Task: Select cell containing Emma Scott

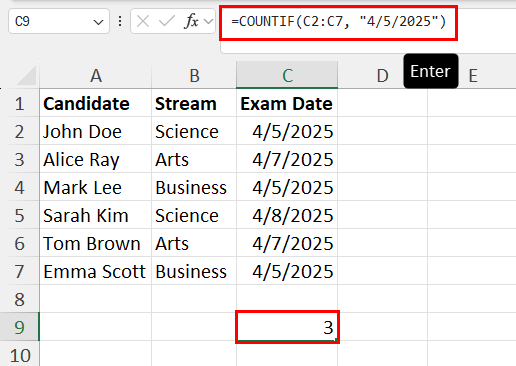Action: click(96, 272)
